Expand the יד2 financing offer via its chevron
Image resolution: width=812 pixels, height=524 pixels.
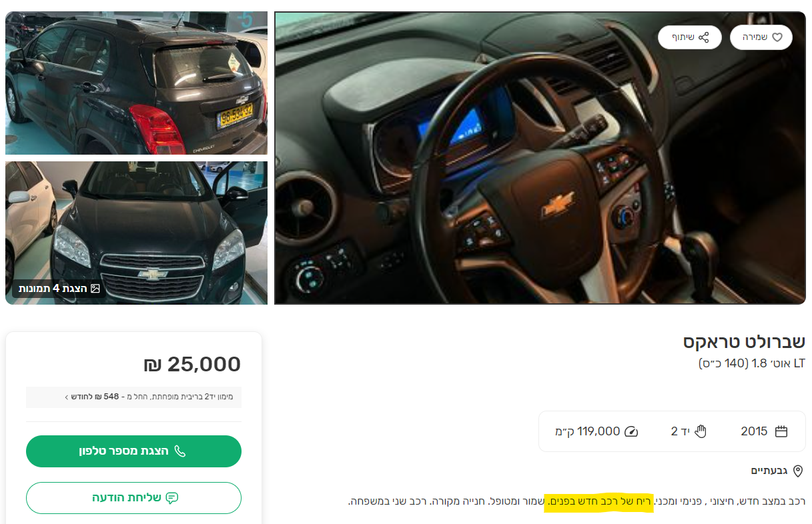[x=67, y=397]
